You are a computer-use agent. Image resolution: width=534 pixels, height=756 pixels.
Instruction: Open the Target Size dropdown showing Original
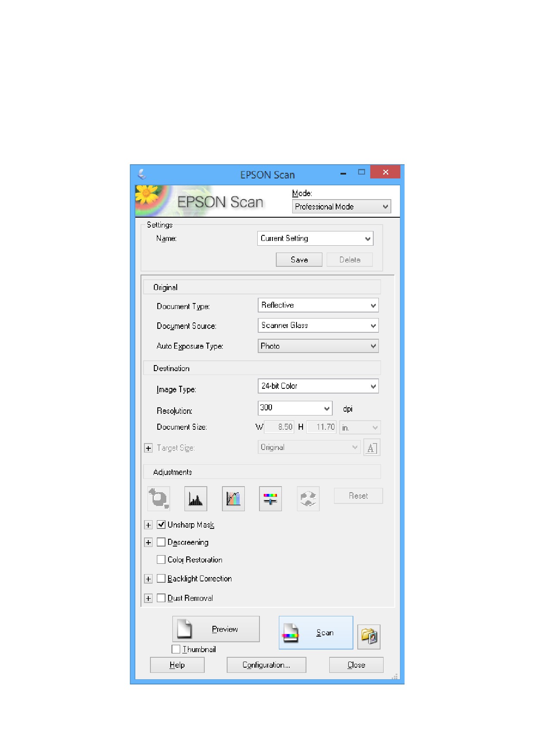pyautogui.click(x=309, y=447)
